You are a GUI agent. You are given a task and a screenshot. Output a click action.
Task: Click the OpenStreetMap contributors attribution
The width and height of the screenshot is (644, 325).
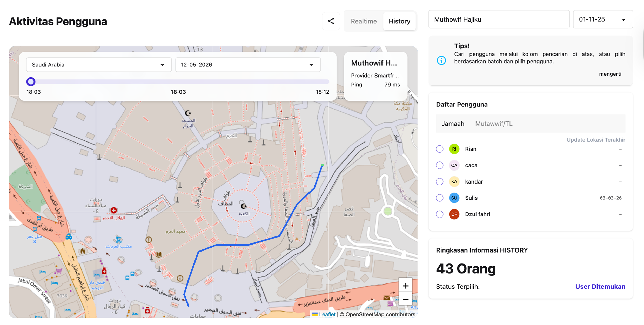tap(378, 314)
